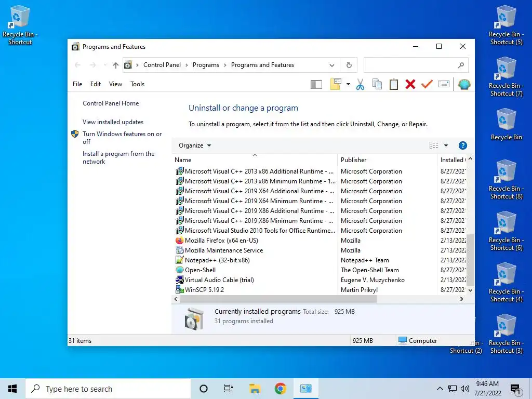Open Cortana circle icon on taskbar

pyautogui.click(x=204, y=389)
